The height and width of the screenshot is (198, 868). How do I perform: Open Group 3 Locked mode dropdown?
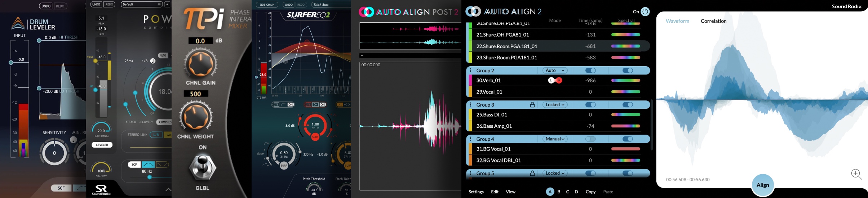[x=555, y=105]
